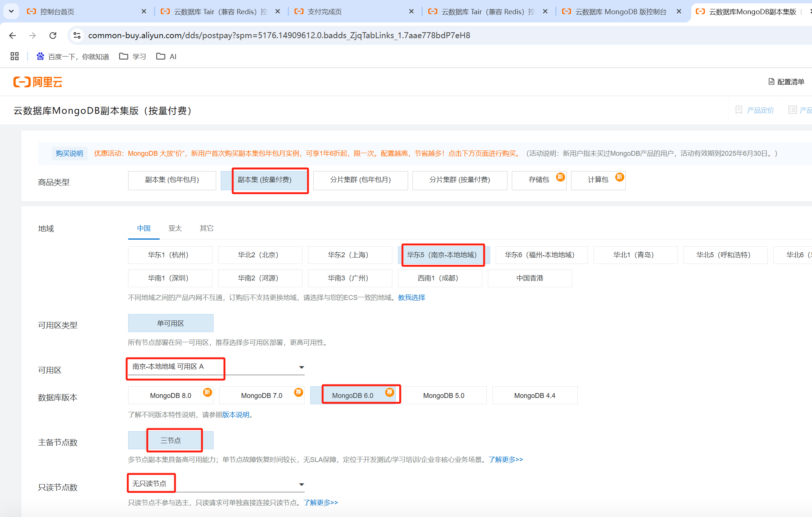Choose region 中国香港
This screenshot has height=517, width=812.
point(530,278)
